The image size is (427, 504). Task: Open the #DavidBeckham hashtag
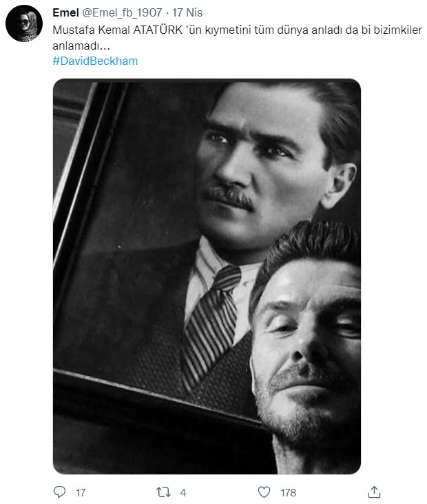[94, 61]
